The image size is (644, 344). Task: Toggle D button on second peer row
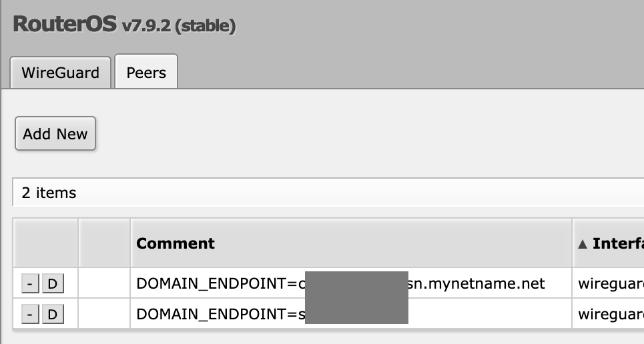53,314
